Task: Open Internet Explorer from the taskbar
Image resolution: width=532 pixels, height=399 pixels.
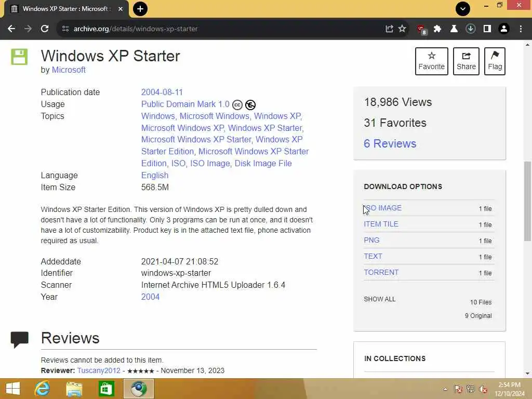Action: (43, 389)
